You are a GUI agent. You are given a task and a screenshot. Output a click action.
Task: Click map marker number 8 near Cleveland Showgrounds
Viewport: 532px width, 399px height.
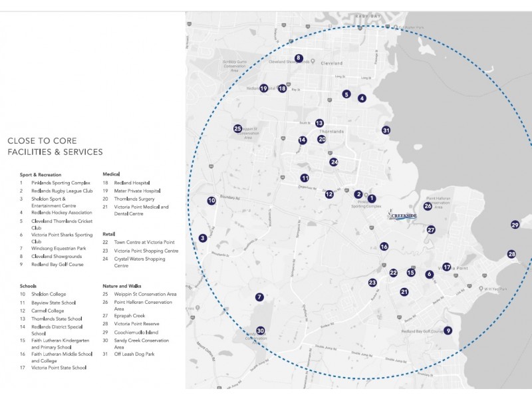[x=299, y=58]
